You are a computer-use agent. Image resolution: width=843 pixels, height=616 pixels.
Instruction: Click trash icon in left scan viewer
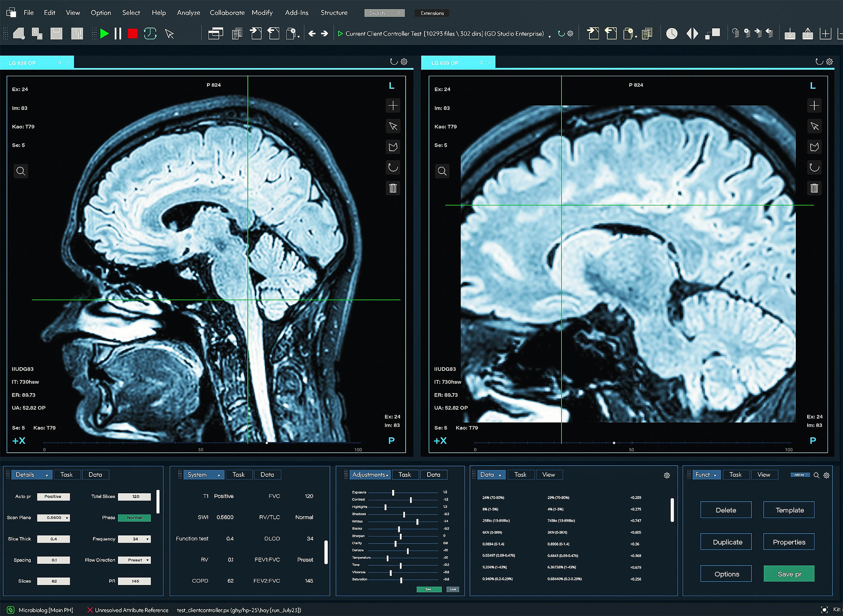(x=393, y=188)
